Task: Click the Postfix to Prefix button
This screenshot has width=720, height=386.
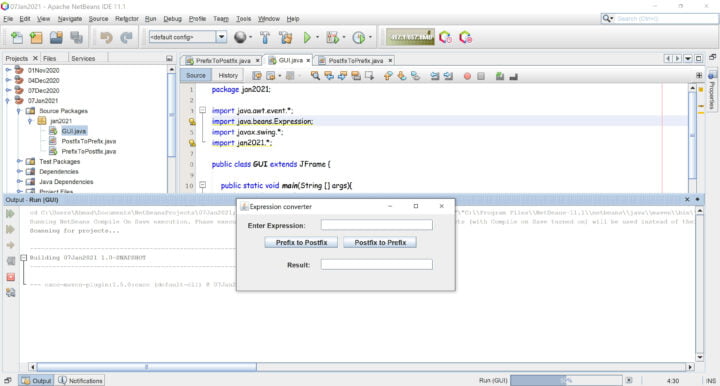Action: pyautogui.click(x=380, y=242)
